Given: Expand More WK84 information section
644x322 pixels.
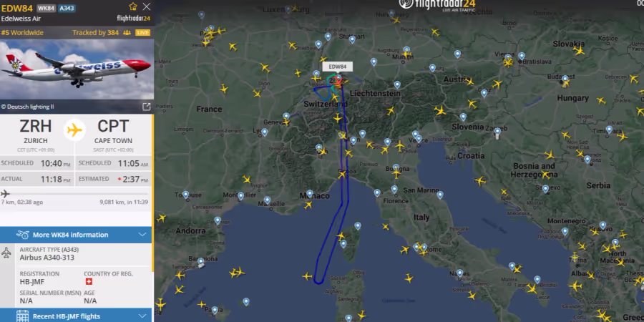Looking at the screenshot, I should pyautogui.click(x=76, y=235).
